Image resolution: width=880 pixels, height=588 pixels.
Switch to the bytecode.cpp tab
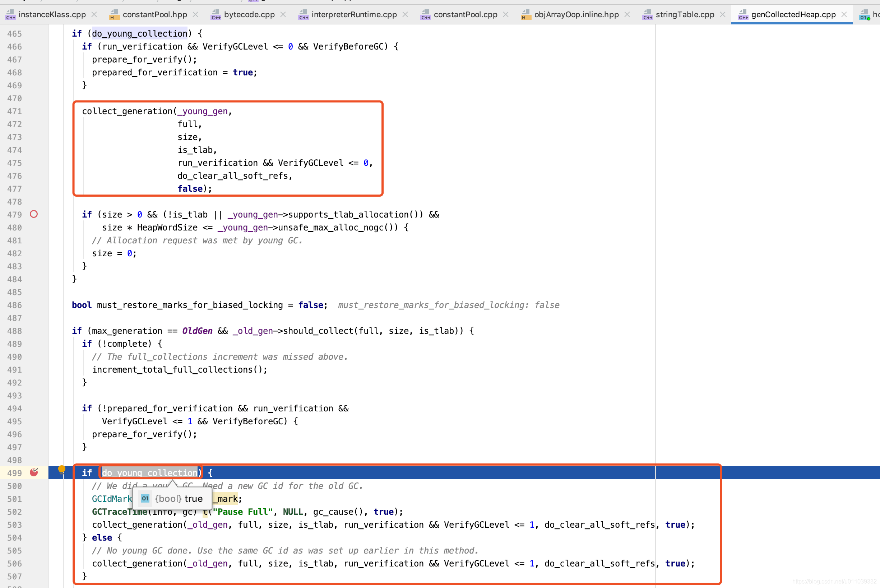tap(249, 14)
